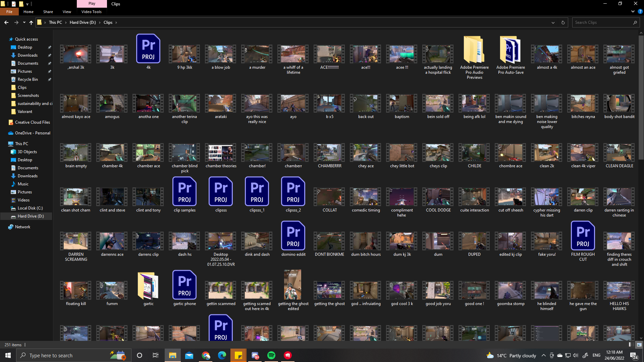Screen dimensions: 644x362
Task: Open the 4k Premiere project file
Action: pos(148,49)
